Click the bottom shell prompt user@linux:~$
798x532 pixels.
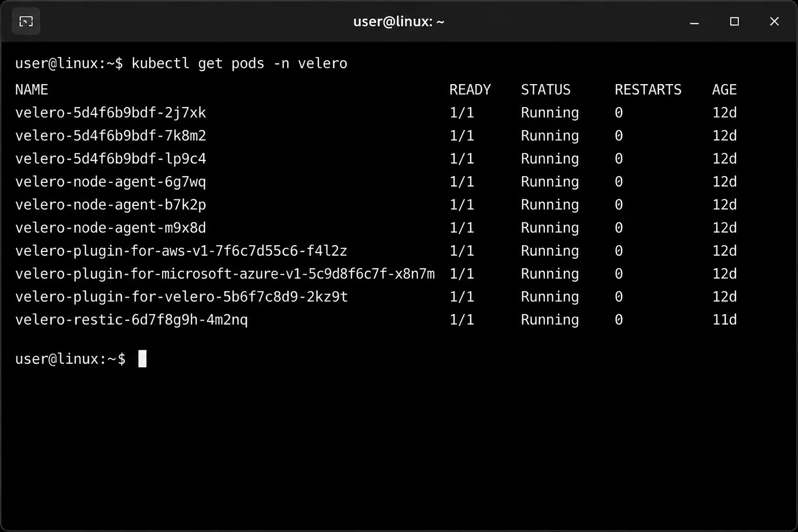click(70, 359)
